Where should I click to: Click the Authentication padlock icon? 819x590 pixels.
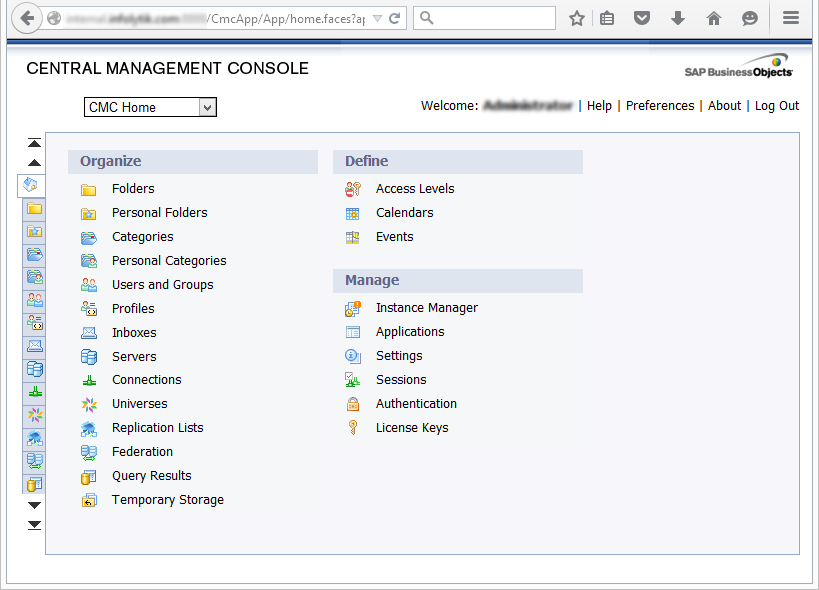tap(352, 404)
